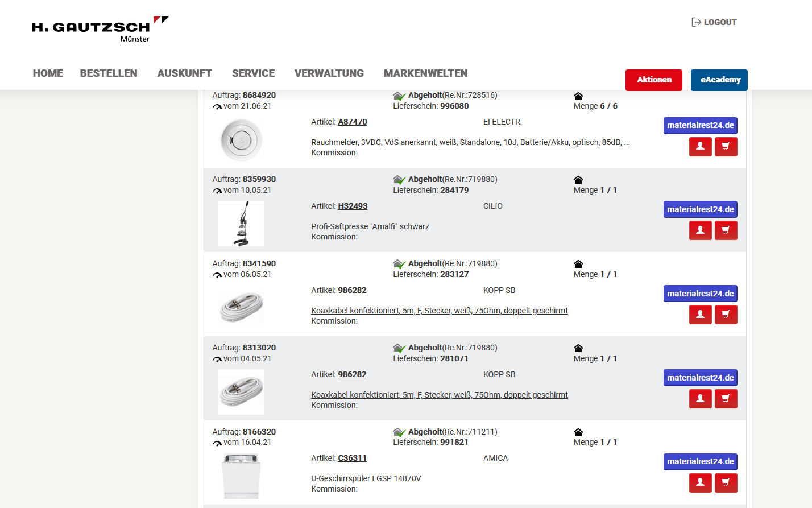Open the VERWALTUNG menu
812x508 pixels.
pyautogui.click(x=329, y=73)
